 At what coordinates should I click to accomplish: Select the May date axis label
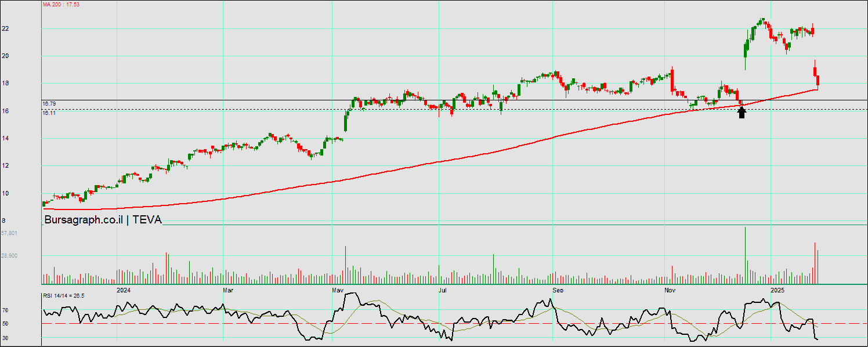(x=338, y=290)
